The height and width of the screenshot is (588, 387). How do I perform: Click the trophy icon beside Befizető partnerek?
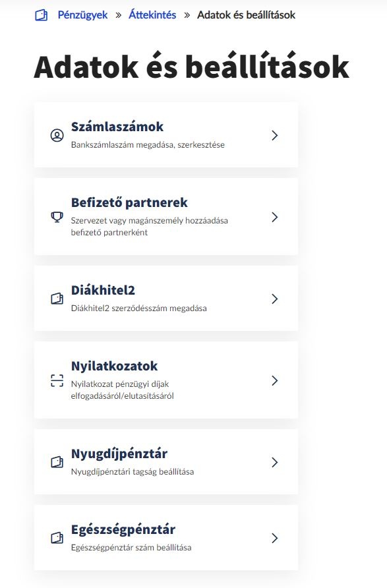coord(57,217)
